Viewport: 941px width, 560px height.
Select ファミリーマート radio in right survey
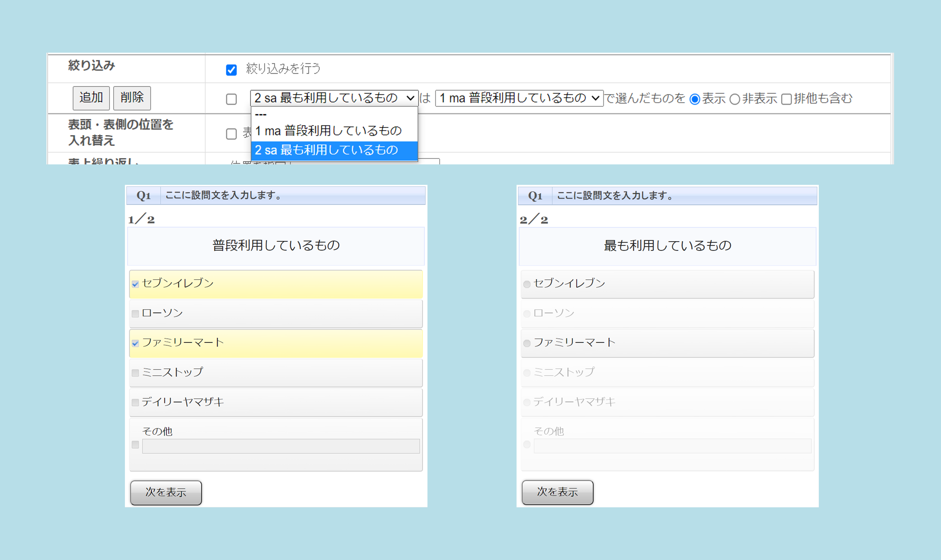527,343
